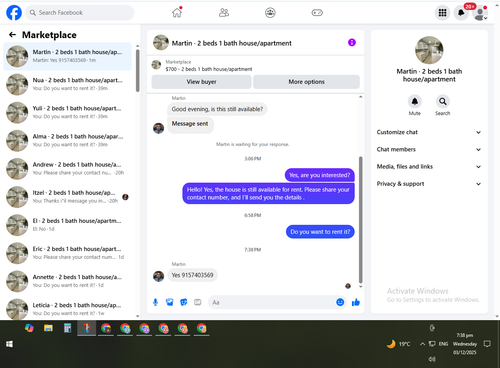
Task: Open the El conversation
Action: 67,225
